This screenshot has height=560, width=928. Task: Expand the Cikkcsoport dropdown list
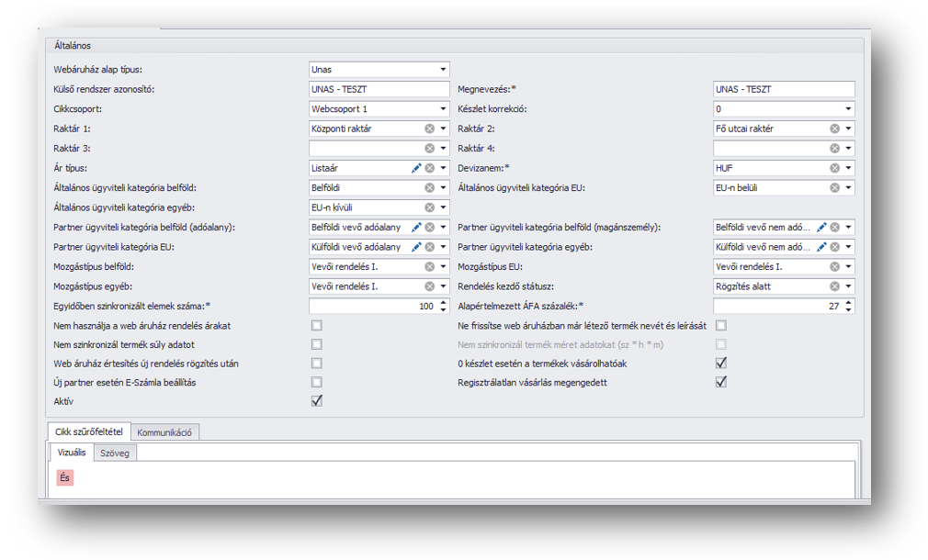pos(443,109)
